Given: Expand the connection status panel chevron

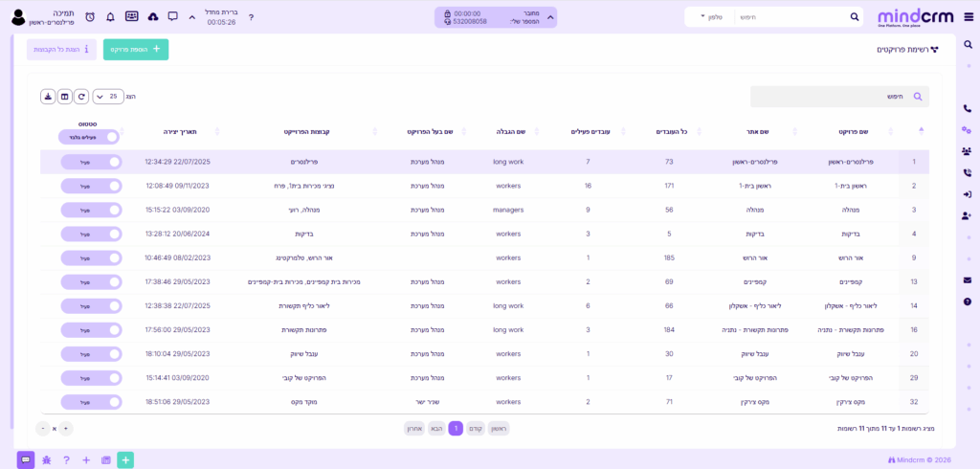Looking at the screenshot, I should 550,17.
